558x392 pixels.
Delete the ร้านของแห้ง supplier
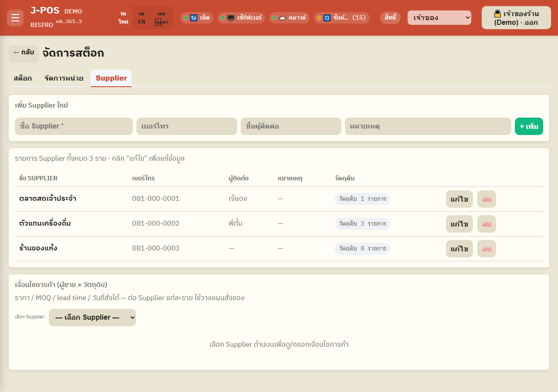click(x=487, y=249)
